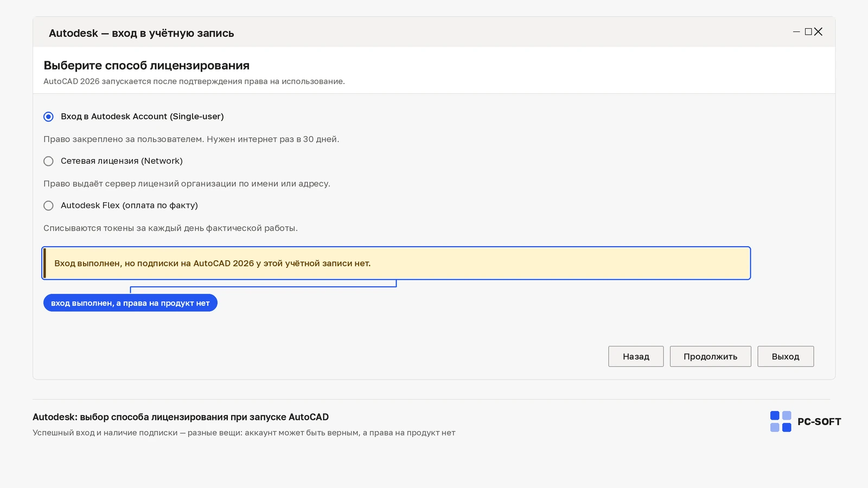The height and width of the screenshot is (488, 868).
Task: Maximize the Autodesk sign-in window
Action: [x=808, y=32]
